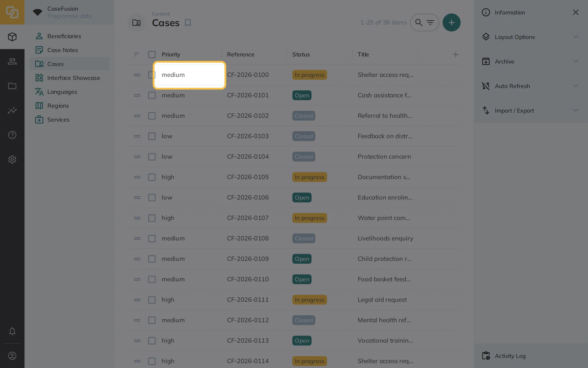Select the checkbox for CF-2026-0101

click(x=152, y=95)
